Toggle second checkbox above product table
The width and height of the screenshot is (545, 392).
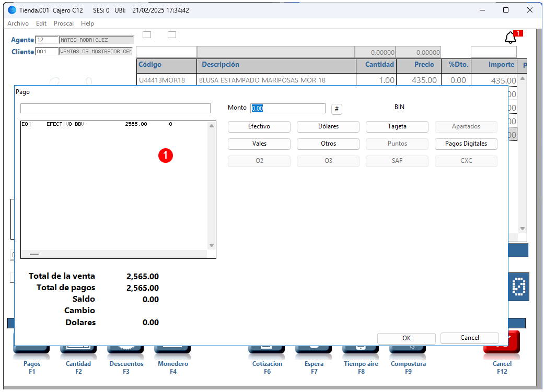click(x=172, y=35)
